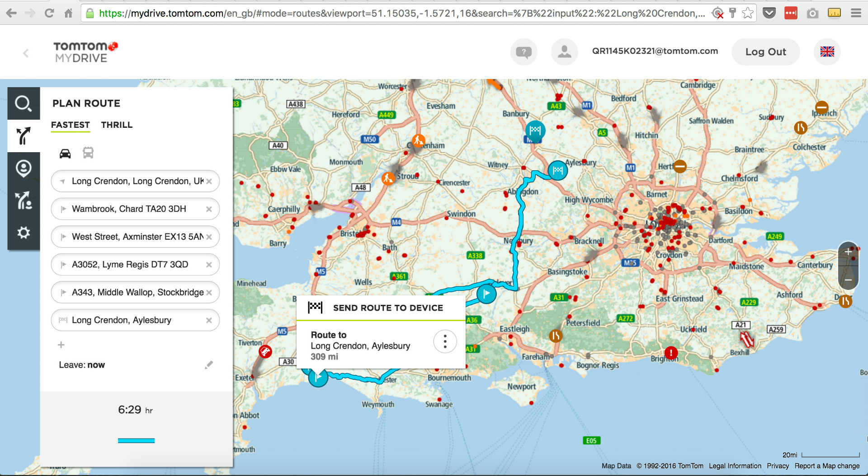Add a new stop with plus icon
The image size is (868, 476).
pos(61,345)
